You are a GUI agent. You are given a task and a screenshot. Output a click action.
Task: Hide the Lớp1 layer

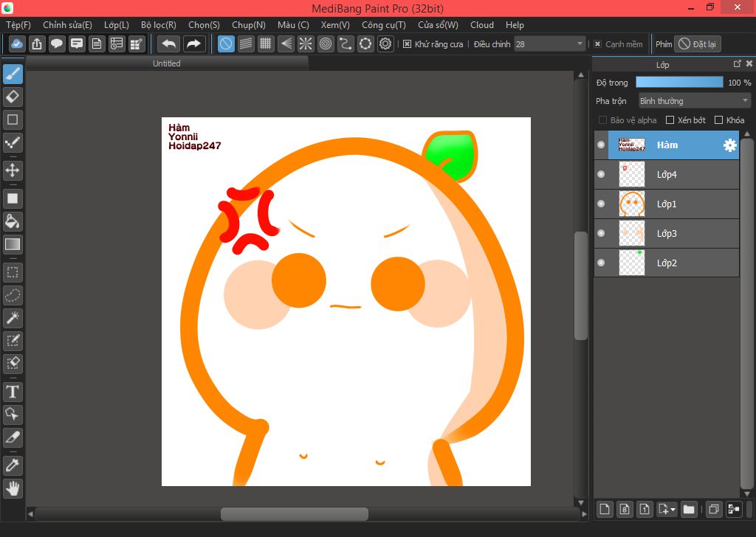[x=601, y=204]
